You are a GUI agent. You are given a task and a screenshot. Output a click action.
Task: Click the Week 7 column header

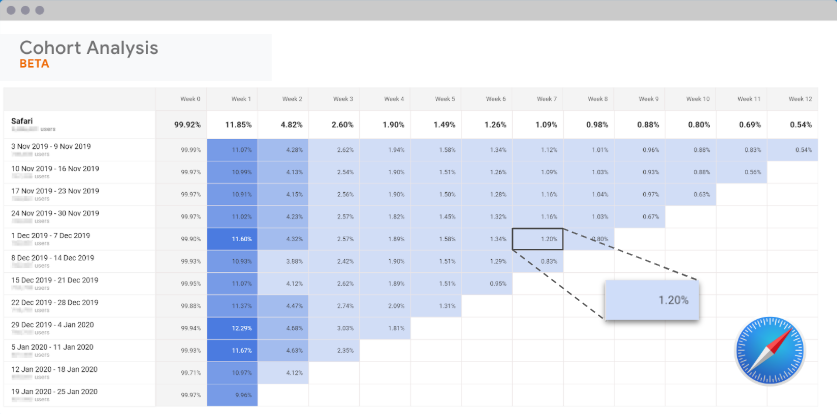click(545, 99)
